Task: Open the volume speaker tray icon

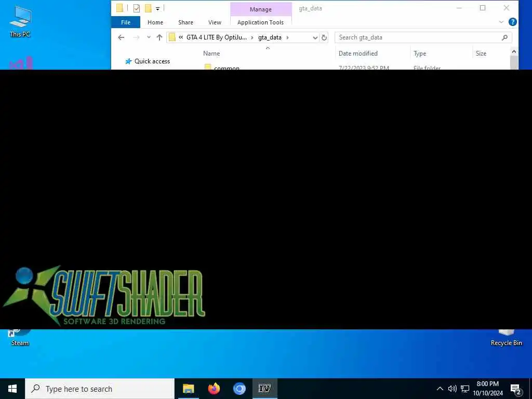Action: point(452,389)
